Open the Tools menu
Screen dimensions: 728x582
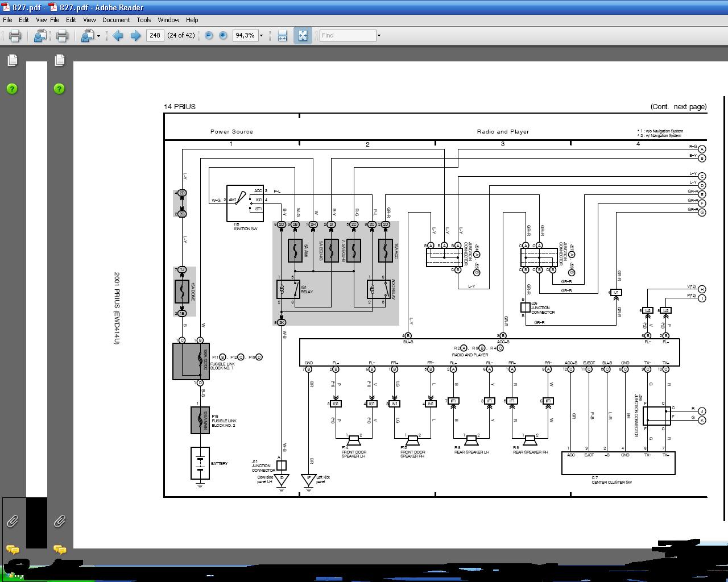(x=144, y=19)
